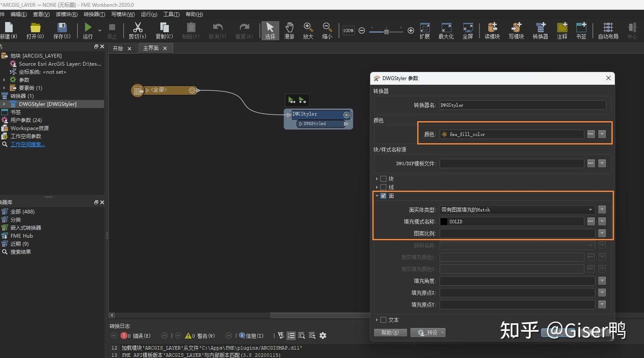Select the Pan (漫游) hand tool
Screen dimensions: 644x358
click(289, 28)
